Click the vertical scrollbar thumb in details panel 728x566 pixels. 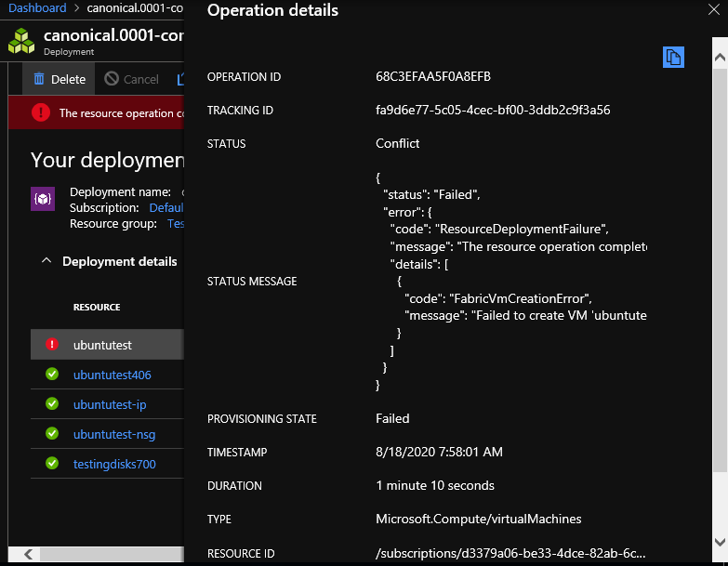[720, 270]
